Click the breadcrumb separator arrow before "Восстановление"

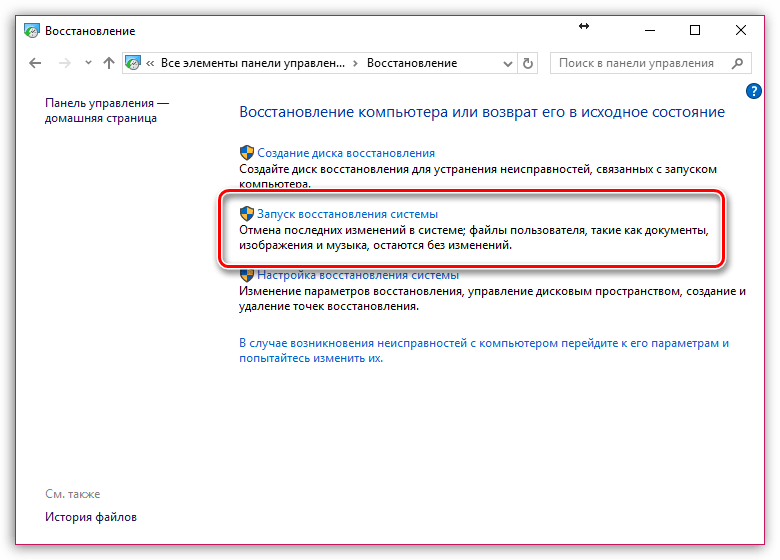tap(355, 63)
